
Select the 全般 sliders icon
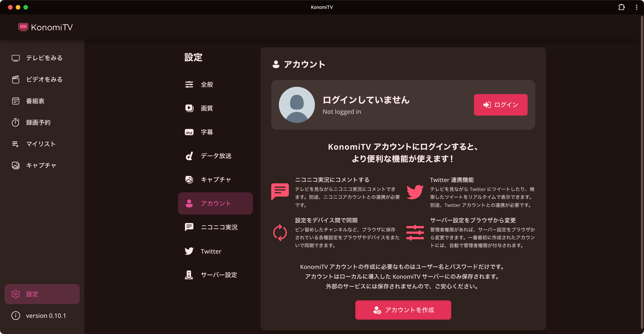[189, 84]
